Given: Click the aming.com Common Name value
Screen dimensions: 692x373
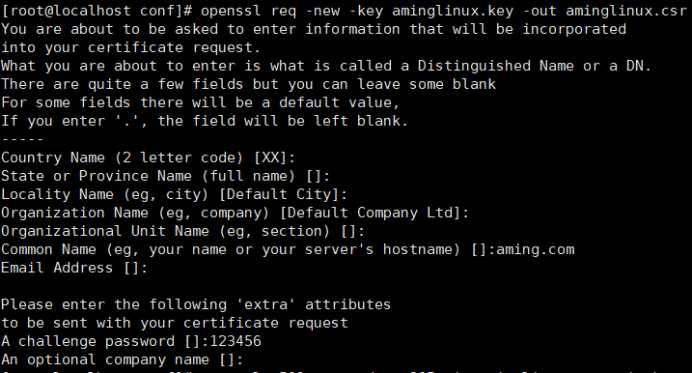Looking at the screenshot, I should click(x=535, y=250).
